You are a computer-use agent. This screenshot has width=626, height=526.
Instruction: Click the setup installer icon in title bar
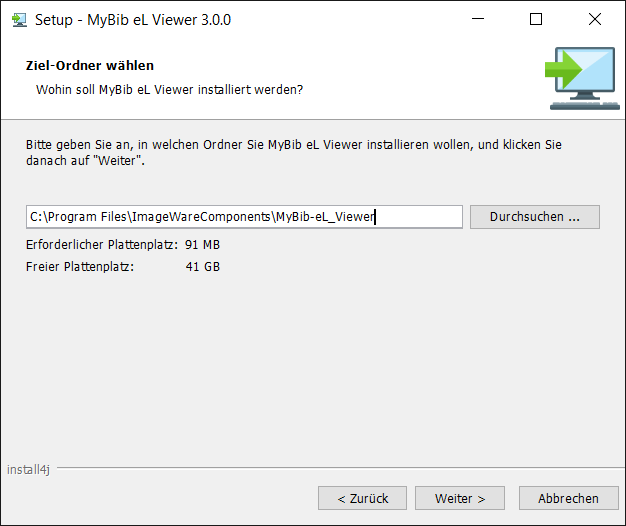click(x=19, y=20)
